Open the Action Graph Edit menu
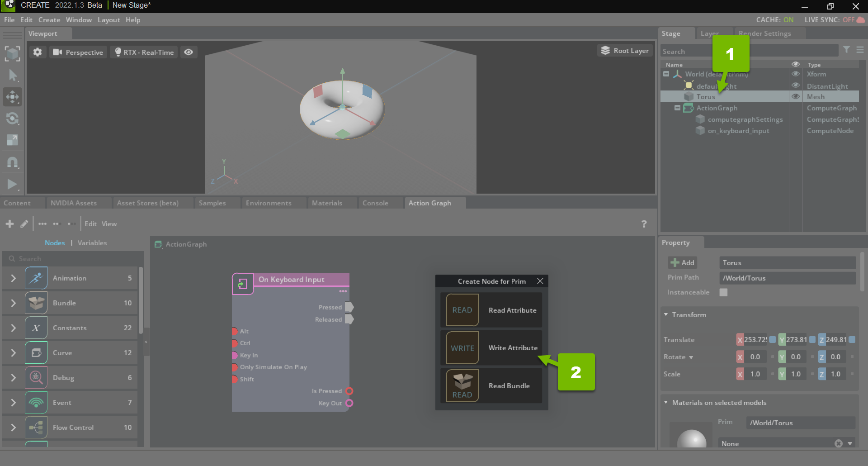The width and height of the screenshot is (868, 466). click(x=90, y=223)
